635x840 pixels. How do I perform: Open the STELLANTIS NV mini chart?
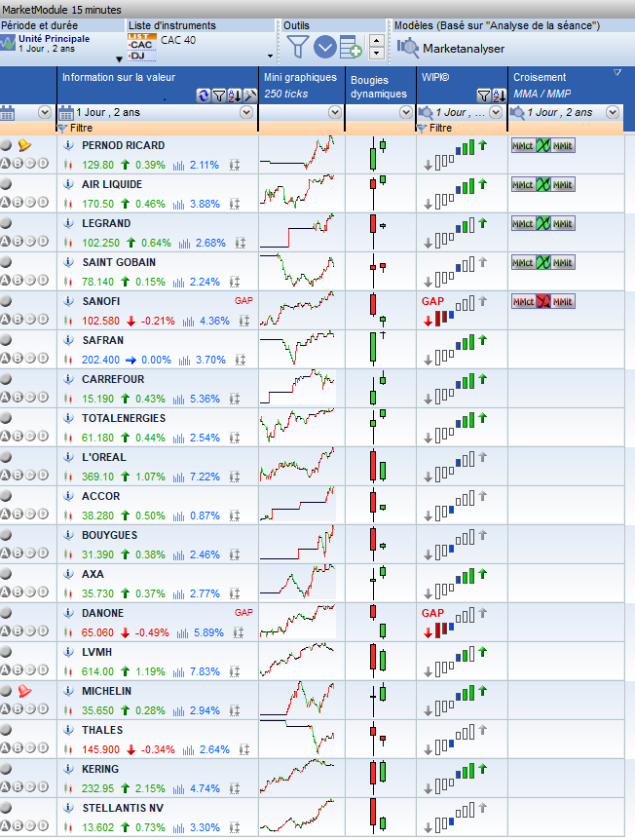tap(298, 816)
